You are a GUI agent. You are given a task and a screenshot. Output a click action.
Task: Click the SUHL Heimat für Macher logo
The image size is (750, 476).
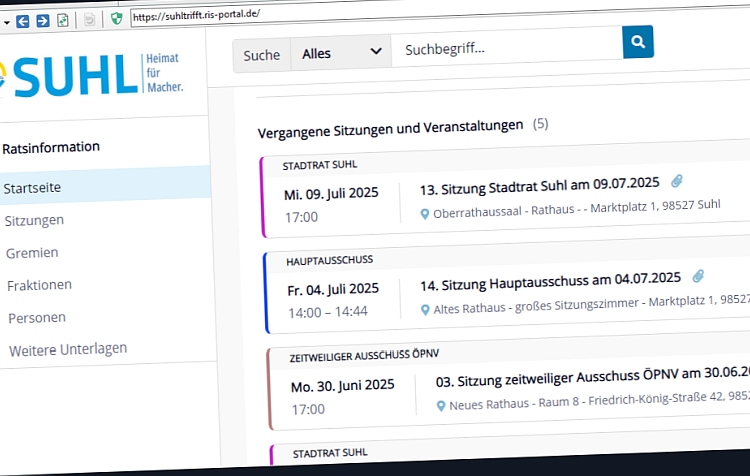91,76
